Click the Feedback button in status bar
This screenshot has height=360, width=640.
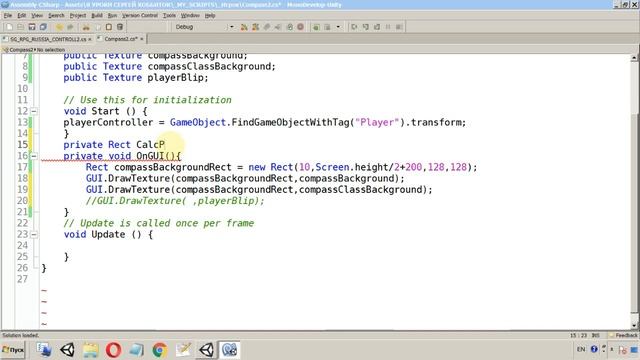(x=623, y=336)
